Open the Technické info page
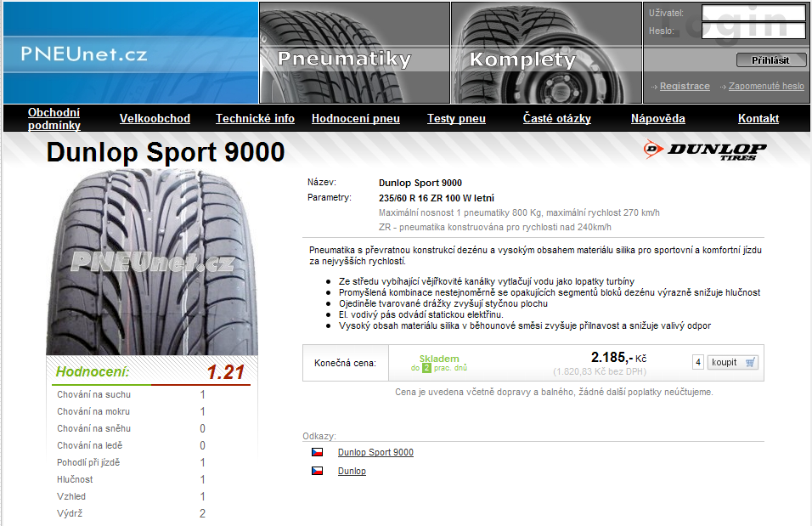The width and height of the screenshot is (812, 526). [255, 119]
